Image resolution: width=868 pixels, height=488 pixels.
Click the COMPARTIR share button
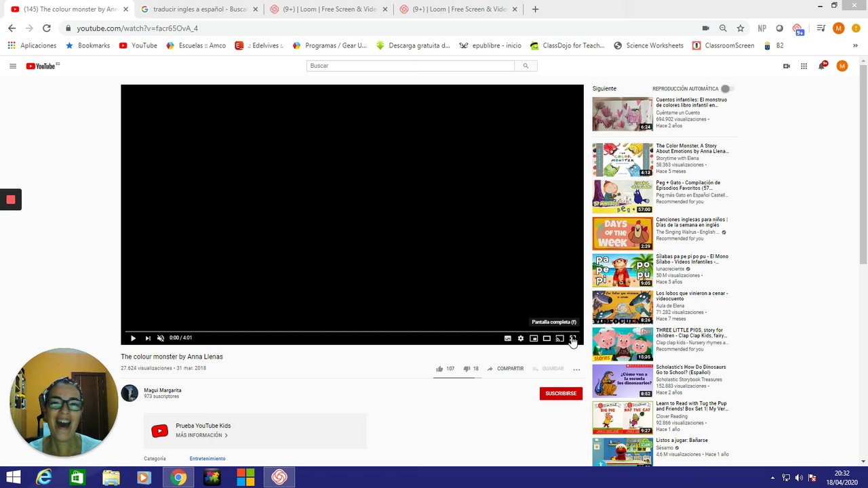(x=505, y=369)
